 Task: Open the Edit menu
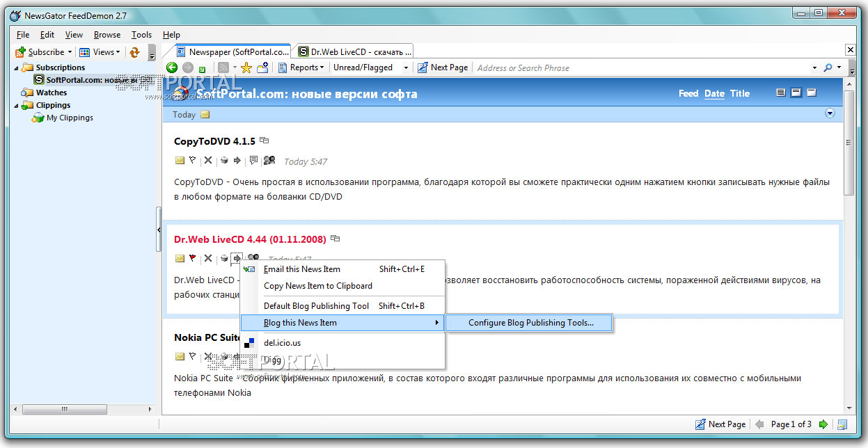[47, 35]
